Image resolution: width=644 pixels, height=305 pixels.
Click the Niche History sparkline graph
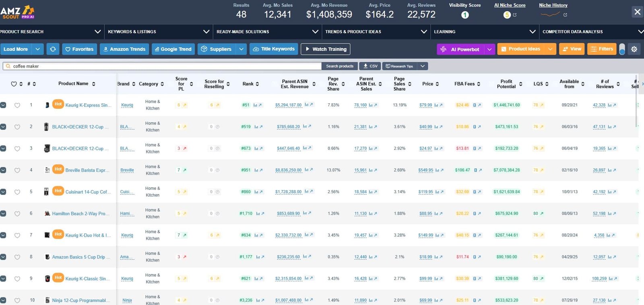550,14
